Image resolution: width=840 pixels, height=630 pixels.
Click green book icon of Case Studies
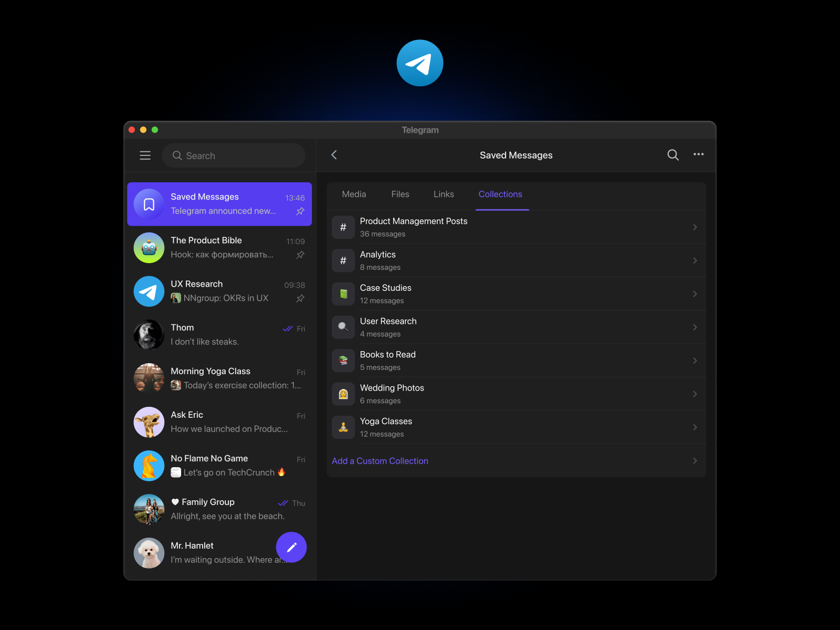click(x=343, y=294)
